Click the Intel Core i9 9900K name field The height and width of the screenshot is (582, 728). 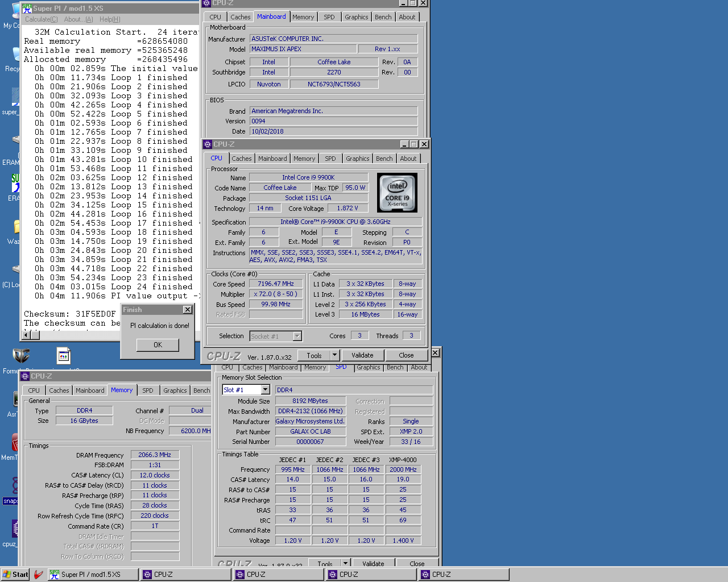[x=308, y=177]
